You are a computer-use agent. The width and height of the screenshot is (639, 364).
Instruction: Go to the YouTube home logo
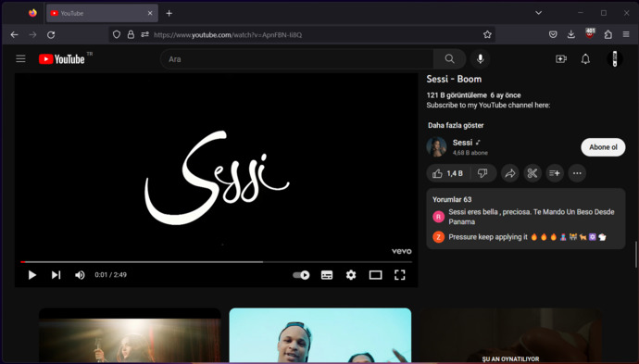point(62,59)
